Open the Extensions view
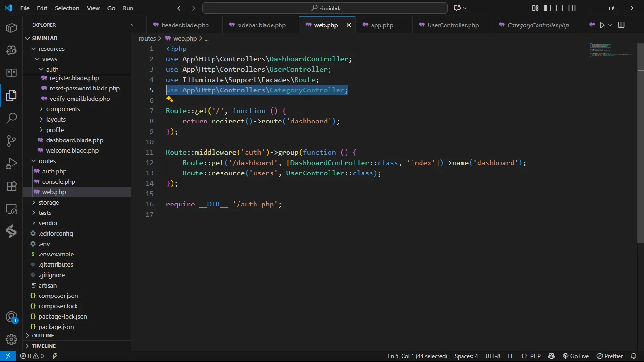This screenshot has width=644, height=362. [x=11, y=186]
